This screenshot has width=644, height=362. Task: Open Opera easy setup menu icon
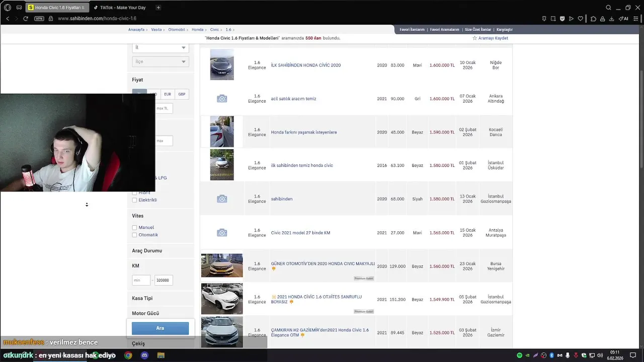[x=634, y=19]
